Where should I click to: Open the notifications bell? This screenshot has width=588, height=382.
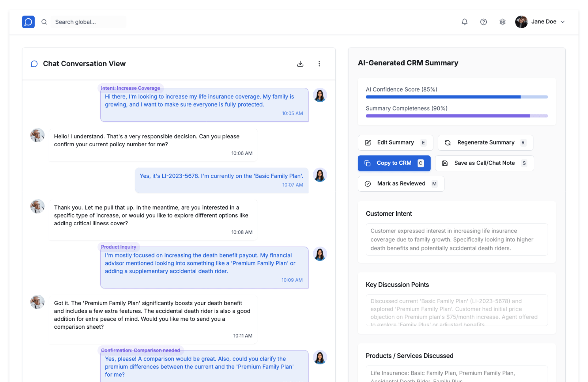464,22
